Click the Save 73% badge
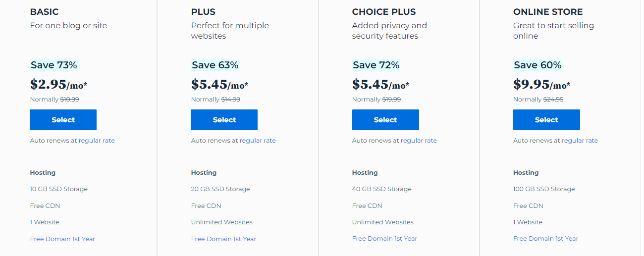 click(x=54, y=65)
